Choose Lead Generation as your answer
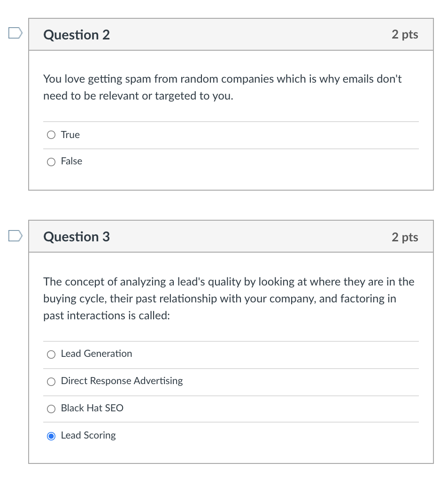The width and height of the screenshot is (448, 478). pos(51,355)
